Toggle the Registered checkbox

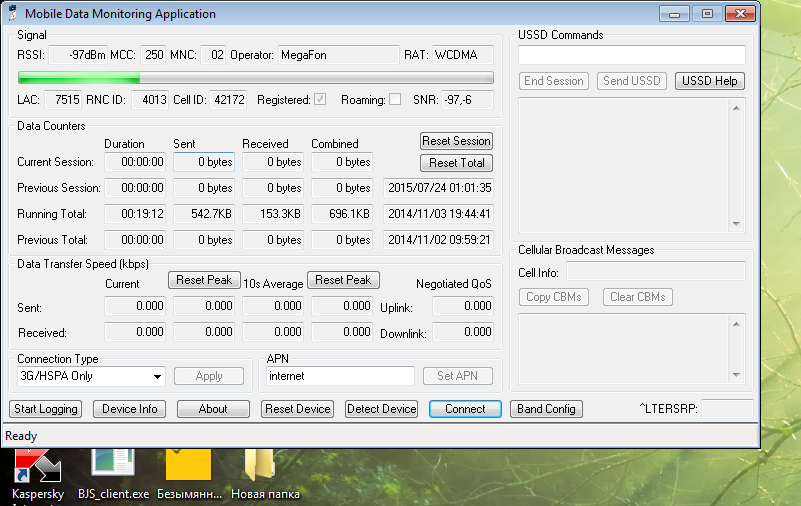(x=320, y=100)
